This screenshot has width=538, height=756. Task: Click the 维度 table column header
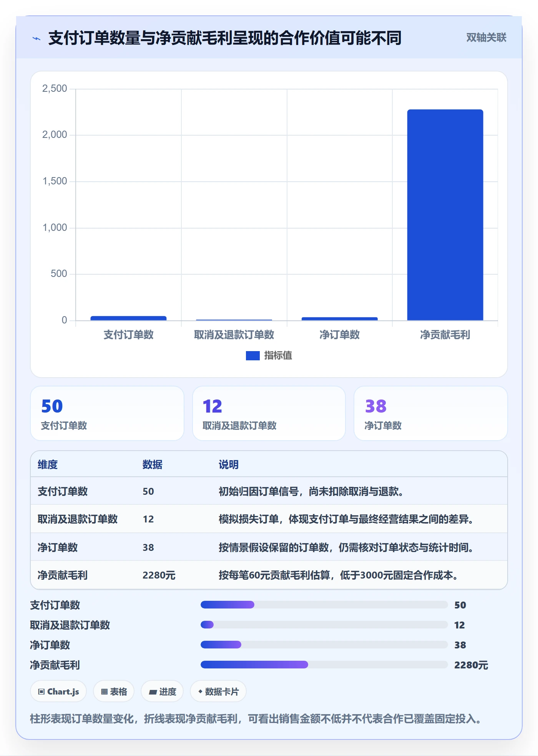tap(48, 465)
